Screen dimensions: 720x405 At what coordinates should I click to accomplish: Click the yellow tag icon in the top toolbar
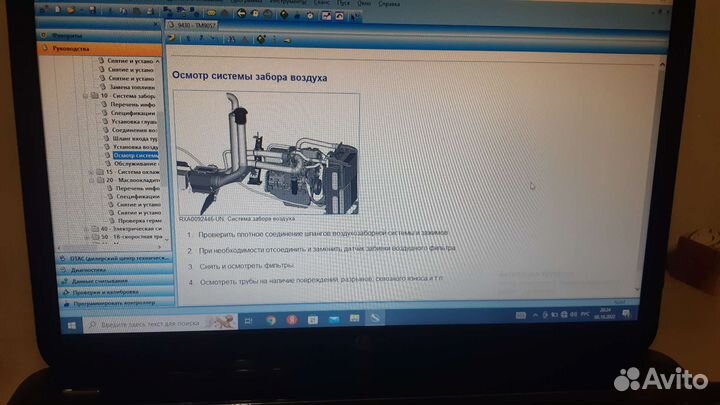click(x=211, y=13)
